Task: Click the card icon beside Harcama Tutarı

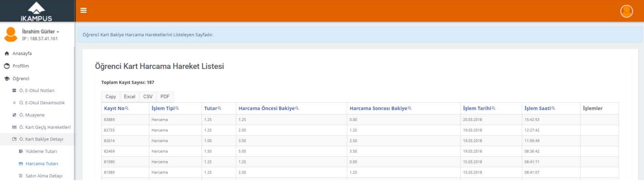Action: pos(21,164)
